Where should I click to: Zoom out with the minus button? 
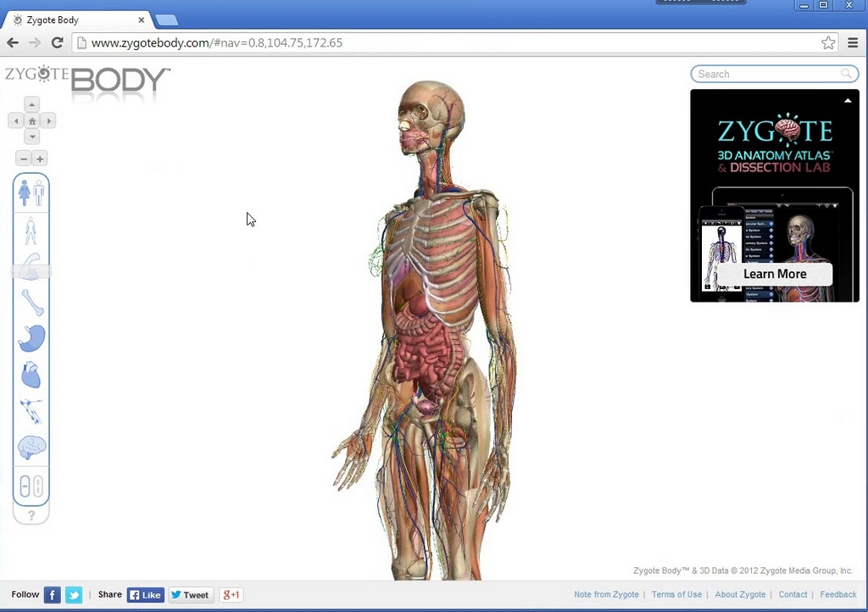coord(24,159)
